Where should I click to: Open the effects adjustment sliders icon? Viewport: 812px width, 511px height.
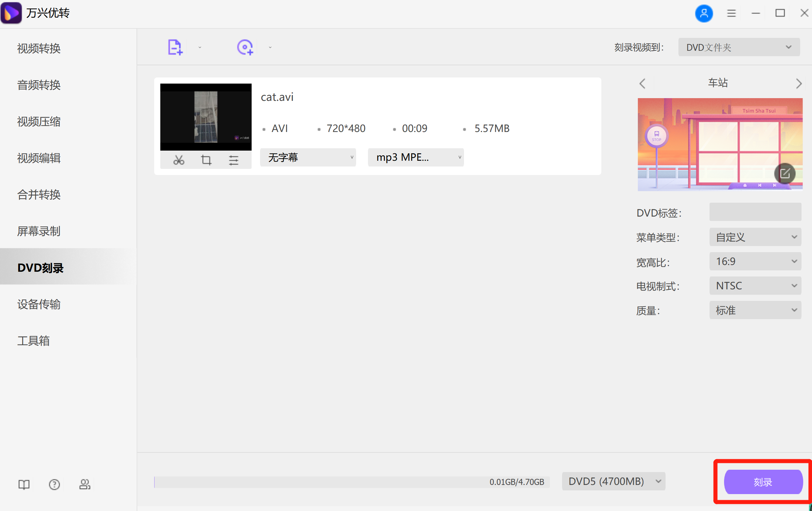coord(233,160)
